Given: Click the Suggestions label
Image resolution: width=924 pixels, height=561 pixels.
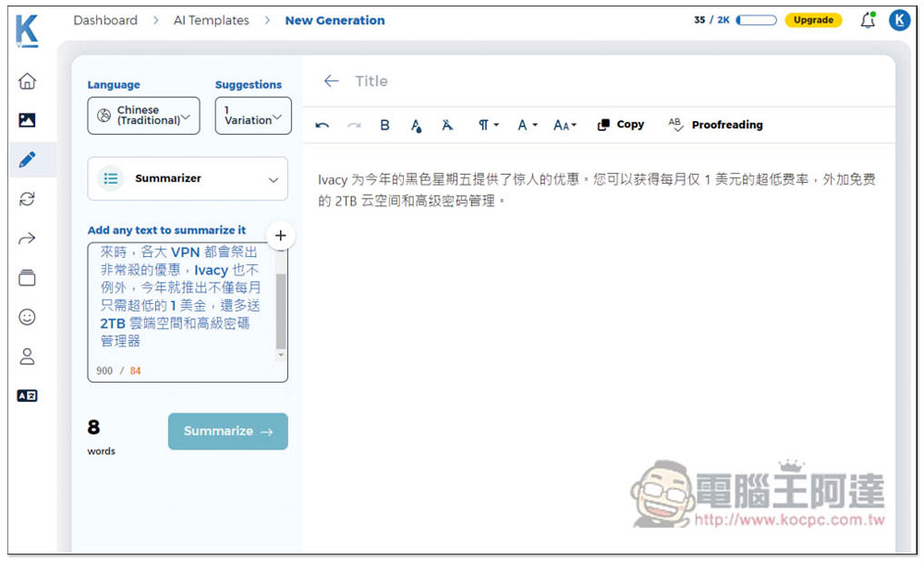Looking at the screenshot, I should click(x=249, y=85).
